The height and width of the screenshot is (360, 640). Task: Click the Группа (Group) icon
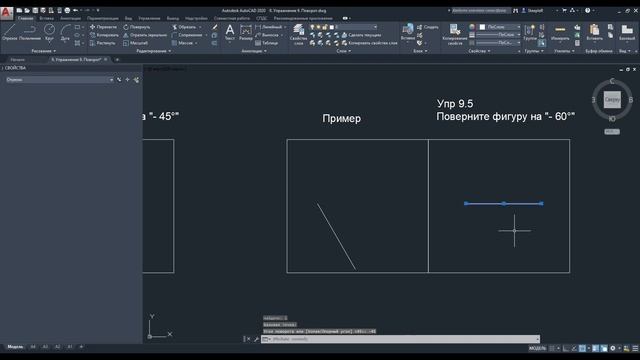click(x=530, y=32)
